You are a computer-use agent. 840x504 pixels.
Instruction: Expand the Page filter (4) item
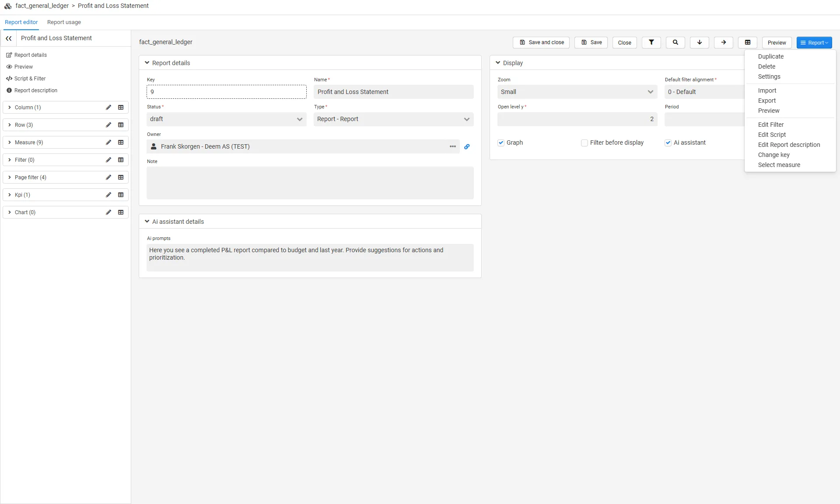[x=10, y=177]
